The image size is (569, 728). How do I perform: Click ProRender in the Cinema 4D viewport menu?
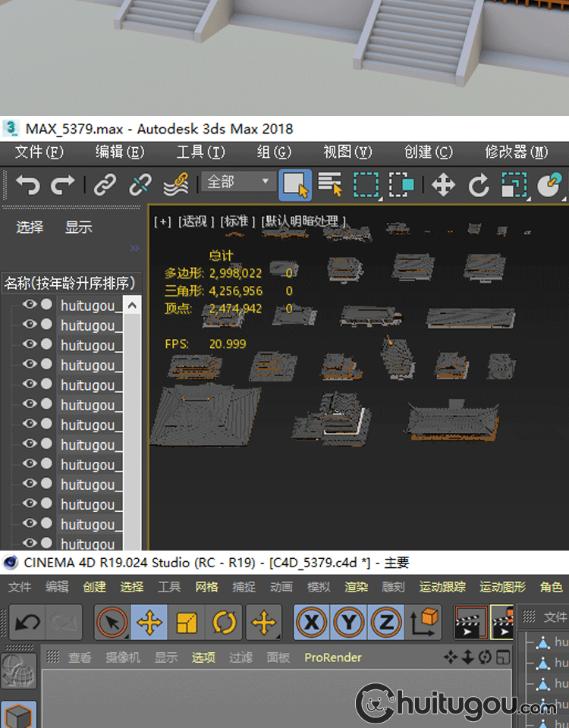333,657
